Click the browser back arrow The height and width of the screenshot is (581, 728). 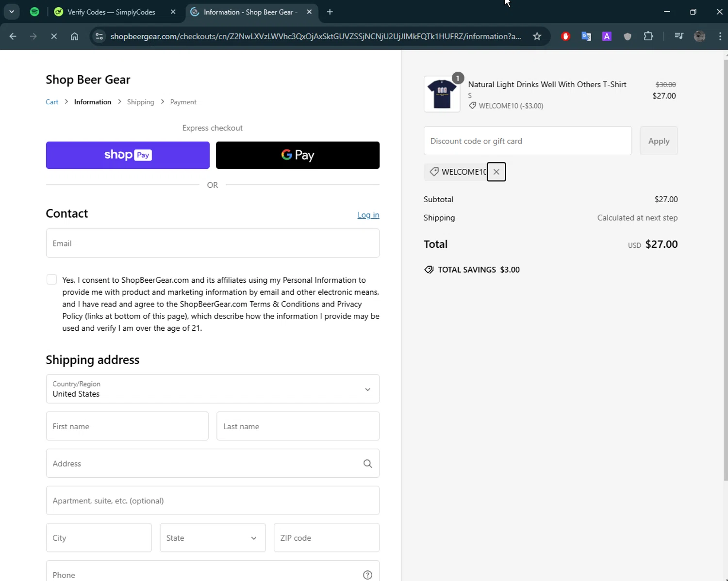coord(13,36)
